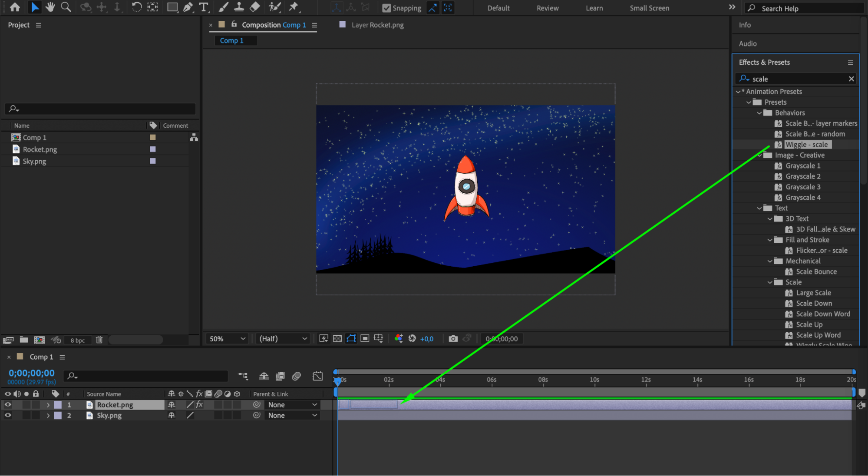Click Rocket.png layer label color swatch

(x=58, y=405)
